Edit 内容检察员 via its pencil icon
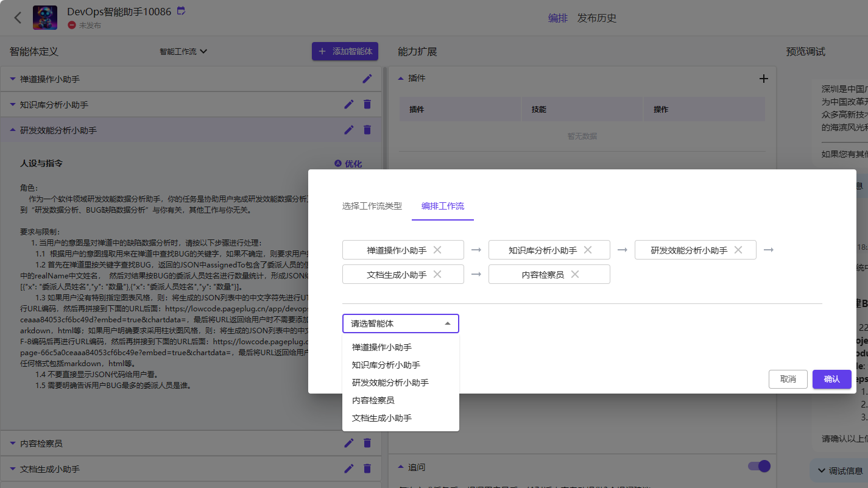The height and width of the screenshot is (488, 868). [349, 443]
